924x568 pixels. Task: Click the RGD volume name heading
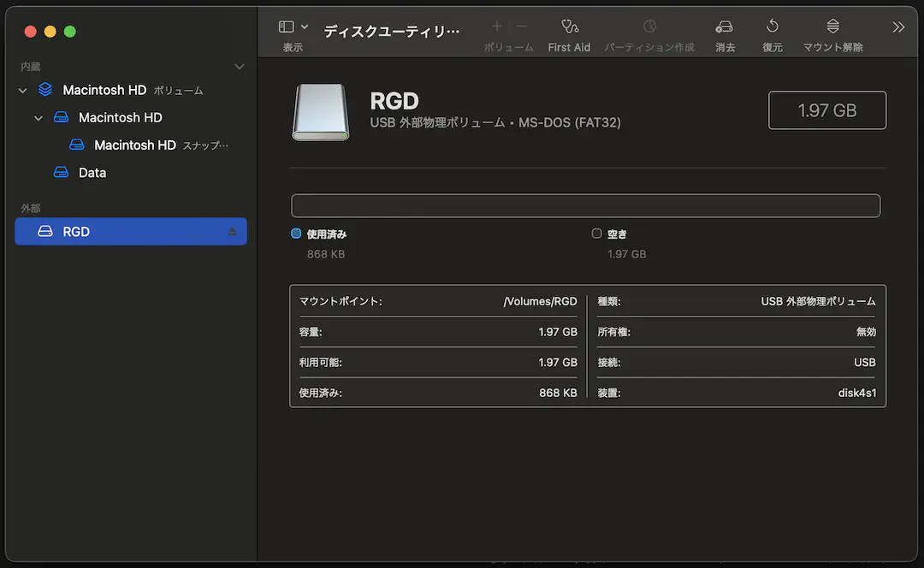pos(394,101)
